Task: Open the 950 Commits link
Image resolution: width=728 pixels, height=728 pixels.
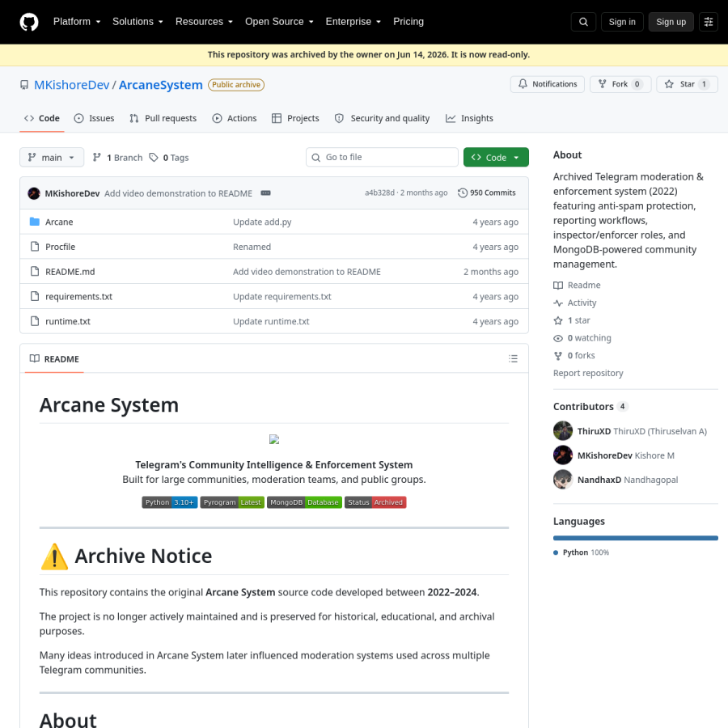Action: [487, 193]
